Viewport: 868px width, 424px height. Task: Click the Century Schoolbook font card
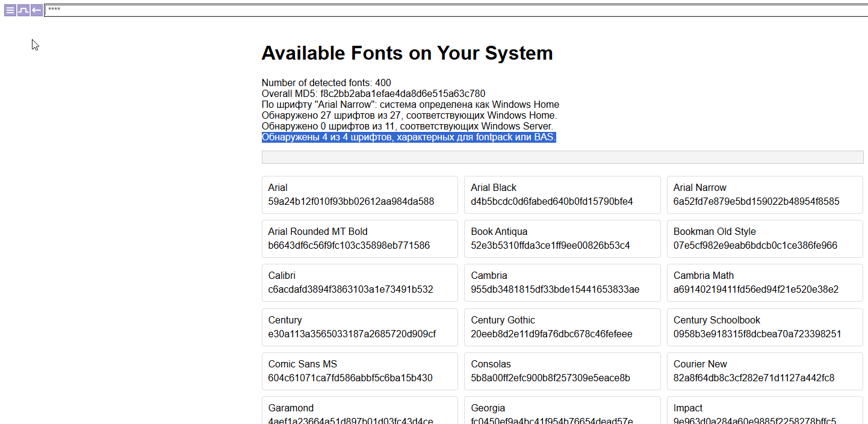pyautogui.click(x=764, y=327)
